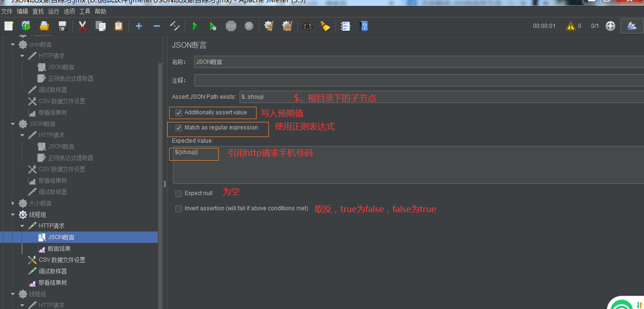Cut selected element with scissors icon
Screen dimensions: 644x309
click(82, 26)
